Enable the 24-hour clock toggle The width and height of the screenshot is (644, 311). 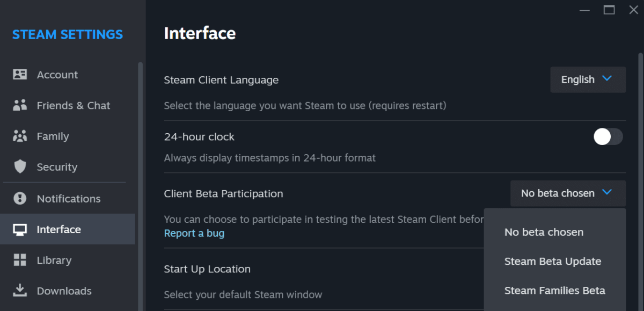[x=608, y=136]
